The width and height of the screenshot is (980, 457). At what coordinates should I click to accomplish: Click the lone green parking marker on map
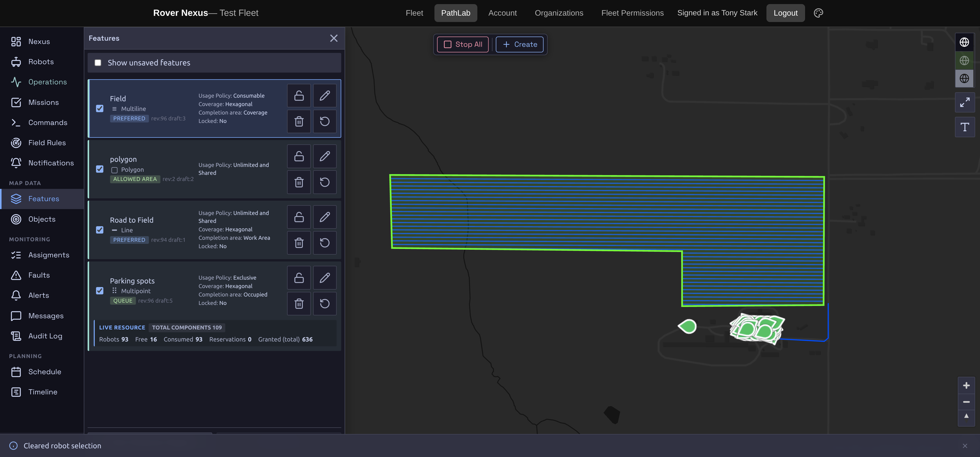(688, 327)
